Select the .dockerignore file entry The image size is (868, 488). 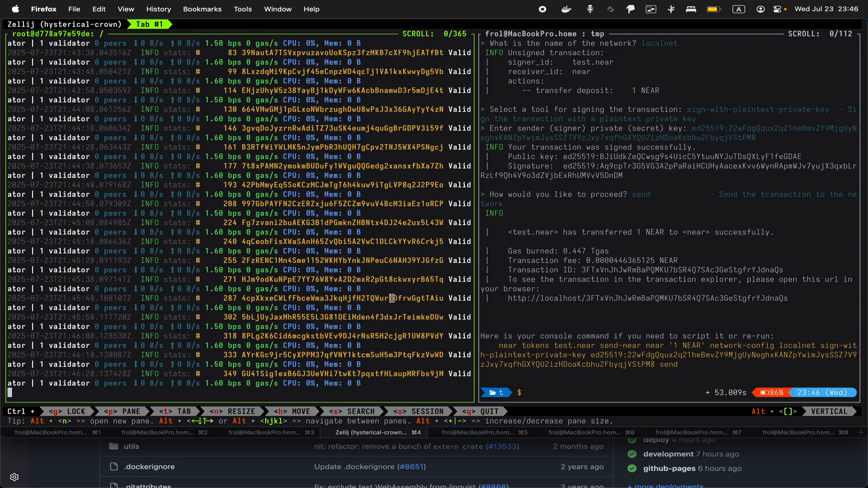click(x=149, y=467)
